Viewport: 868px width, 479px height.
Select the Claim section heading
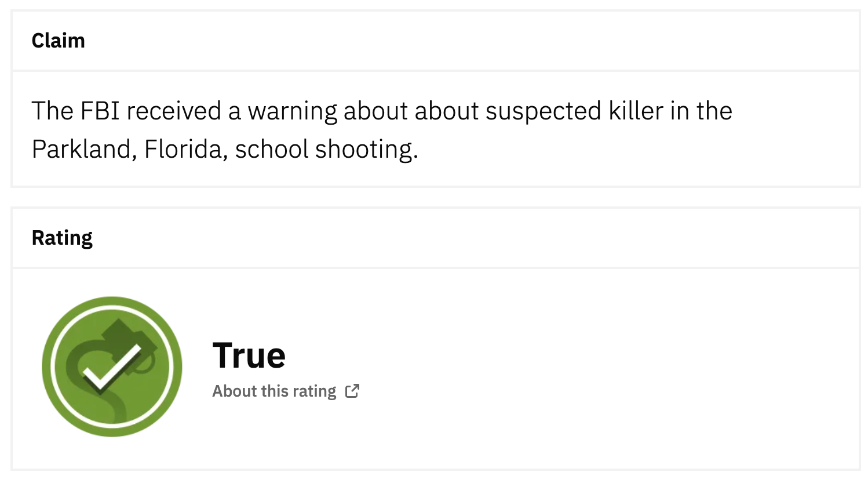point(58,41)
